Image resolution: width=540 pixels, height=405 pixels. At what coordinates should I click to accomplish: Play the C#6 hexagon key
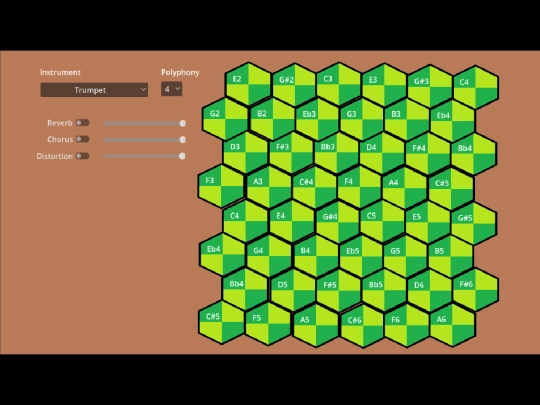362,326
